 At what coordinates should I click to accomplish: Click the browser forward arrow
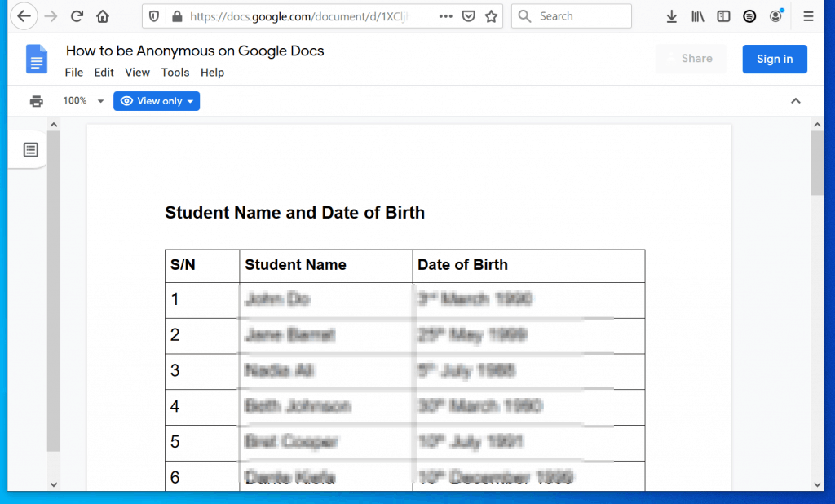(51, 16)
